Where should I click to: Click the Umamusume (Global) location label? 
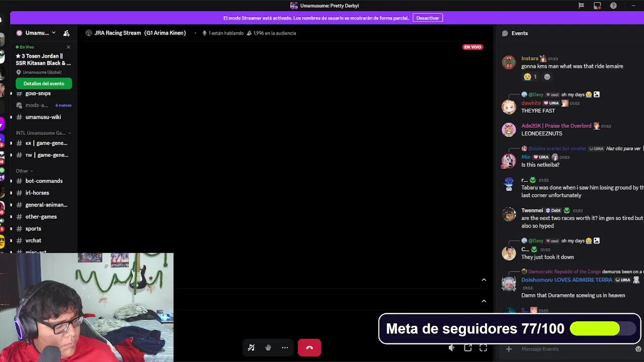pos(42,72)
